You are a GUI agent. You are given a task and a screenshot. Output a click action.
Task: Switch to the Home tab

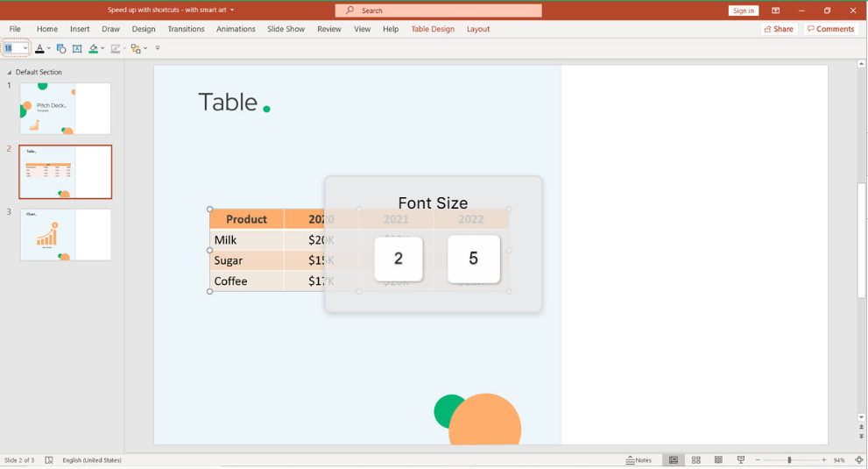(x=47, y=29)
